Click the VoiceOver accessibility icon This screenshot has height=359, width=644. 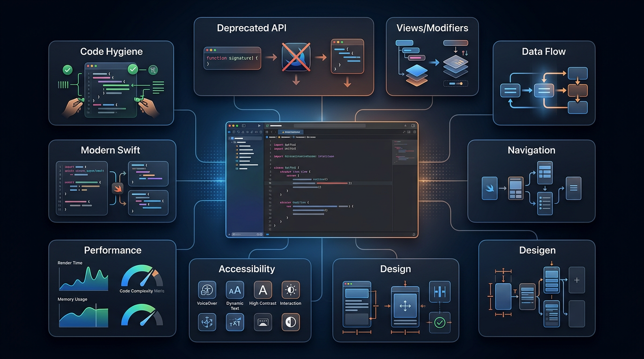(207, 290)
